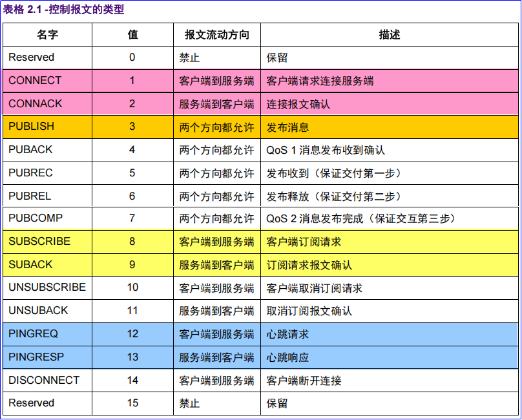
Task: Click 保留 in the value 15 row
Action: pos(277,404)
